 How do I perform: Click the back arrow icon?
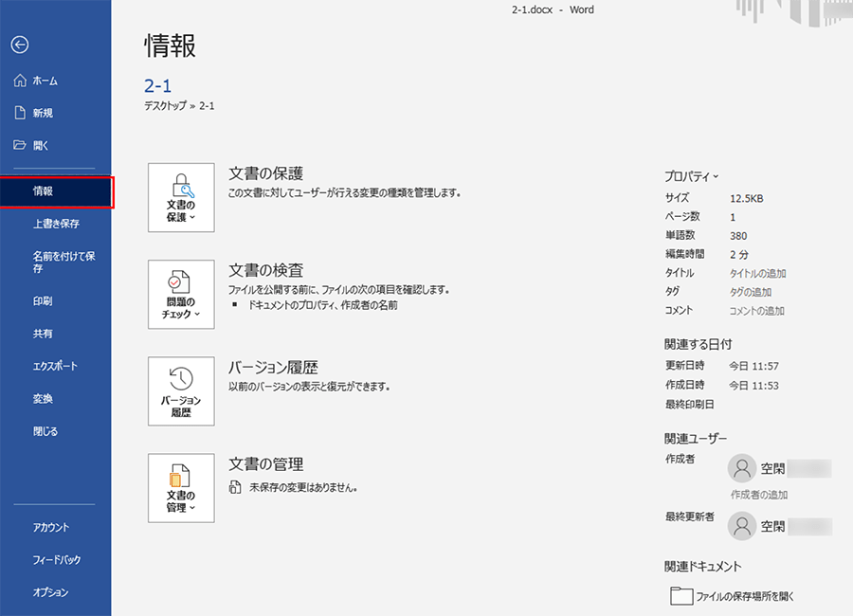click(20, 45)
